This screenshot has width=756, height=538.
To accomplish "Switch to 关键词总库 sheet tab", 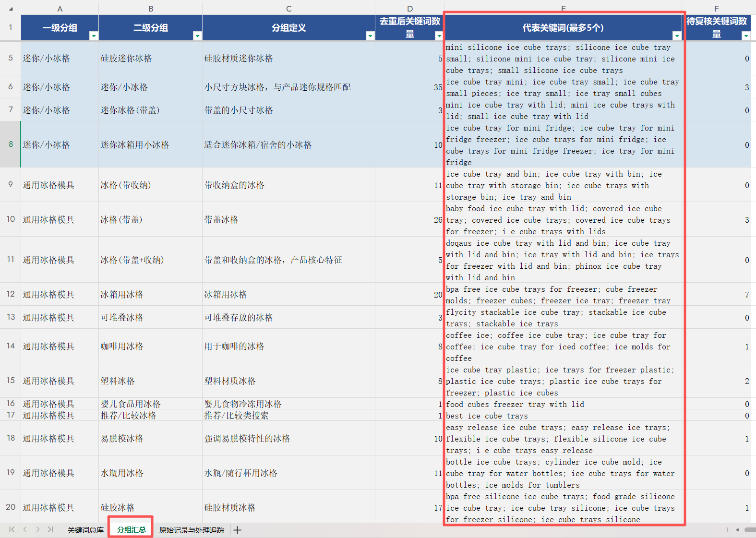I will [85, 530].
